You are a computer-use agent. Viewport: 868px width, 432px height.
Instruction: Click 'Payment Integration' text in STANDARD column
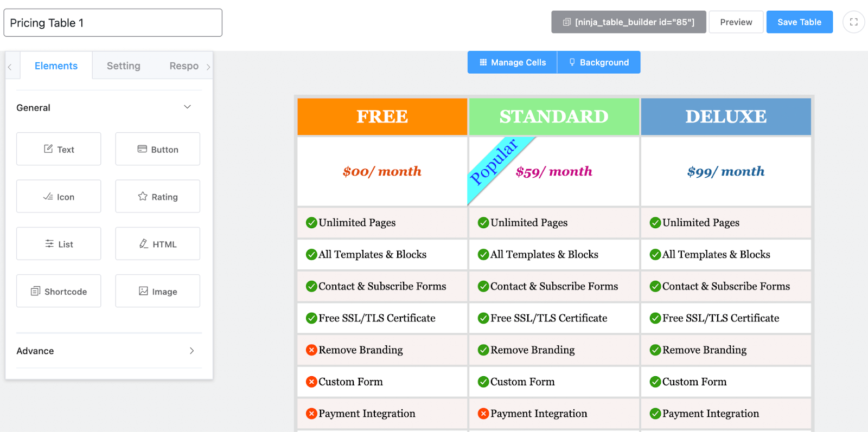tap(539, 414)
